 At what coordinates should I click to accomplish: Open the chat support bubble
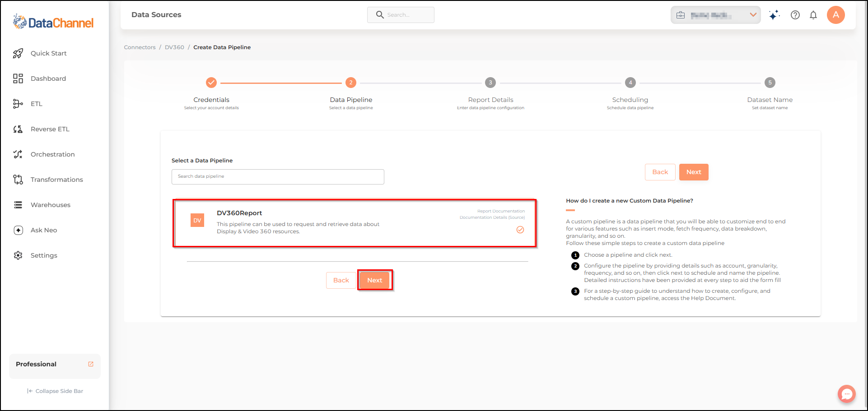pos(847,393)
